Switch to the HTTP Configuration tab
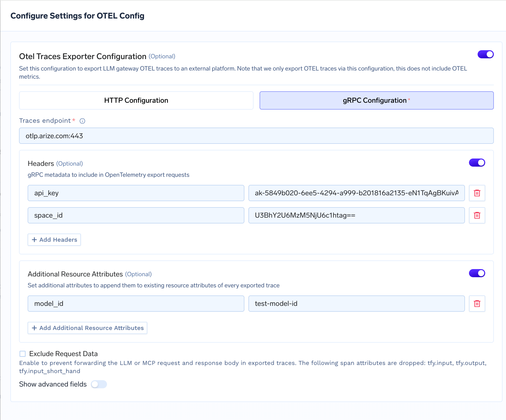The height and width of the screenshot is (420, 506). point(136,100)
